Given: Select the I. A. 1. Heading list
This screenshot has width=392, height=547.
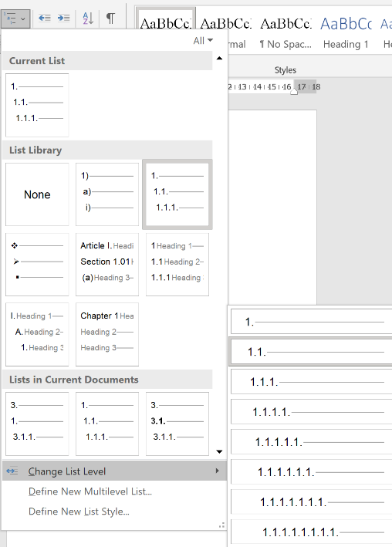Looking at the screenshot, I should click(x=37, y=335).
